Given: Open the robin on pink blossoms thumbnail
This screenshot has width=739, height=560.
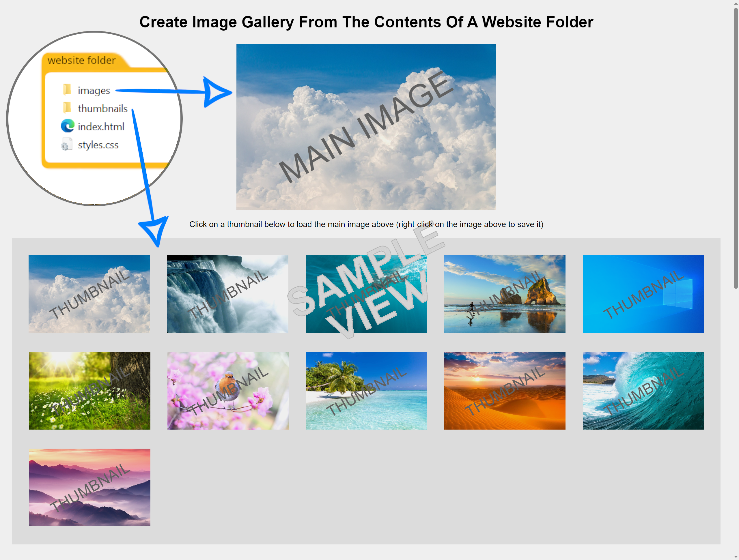Looking at the screenshot, I should 228,390.
